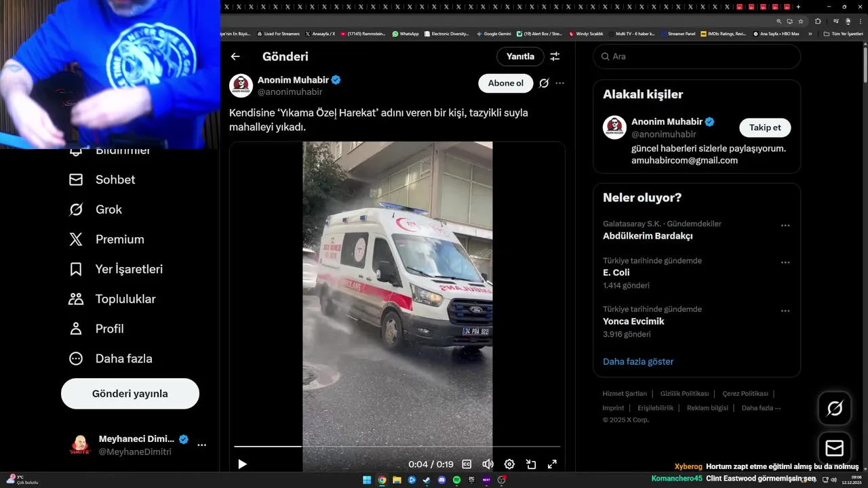This screenshot has width=868, height=488.
Task: Open Epic Games from taskbar
Action: tap(471, 480)
